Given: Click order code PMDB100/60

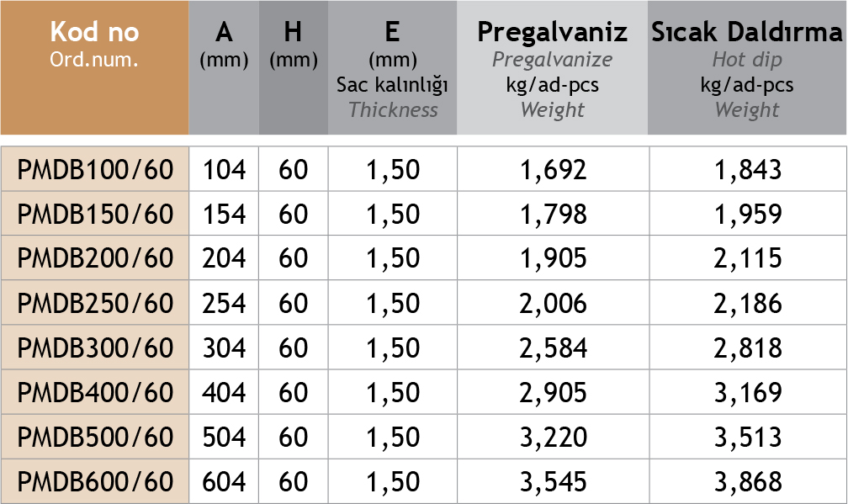Looking at the screenshot, I should pos(95,170).
